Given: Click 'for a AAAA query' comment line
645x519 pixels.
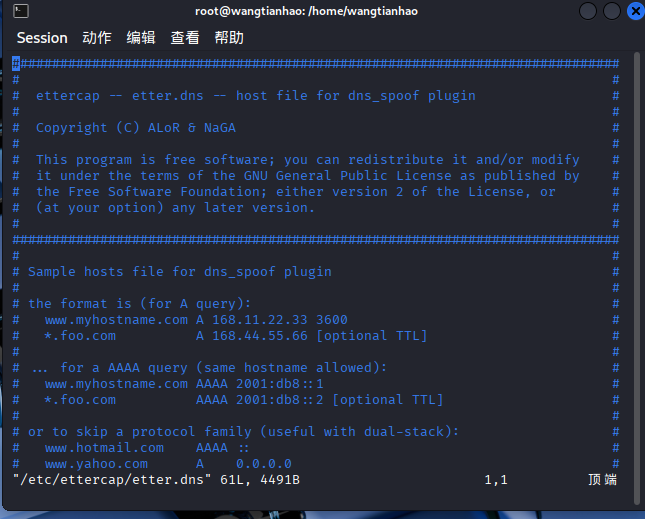Looking at the screenshot, I should click(x=209, y=368).
